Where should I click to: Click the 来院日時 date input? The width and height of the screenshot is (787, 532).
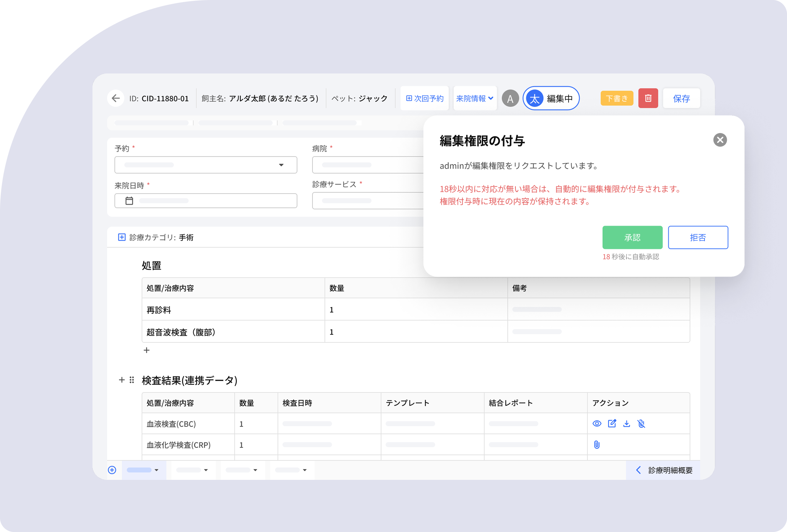coord(206,201)
